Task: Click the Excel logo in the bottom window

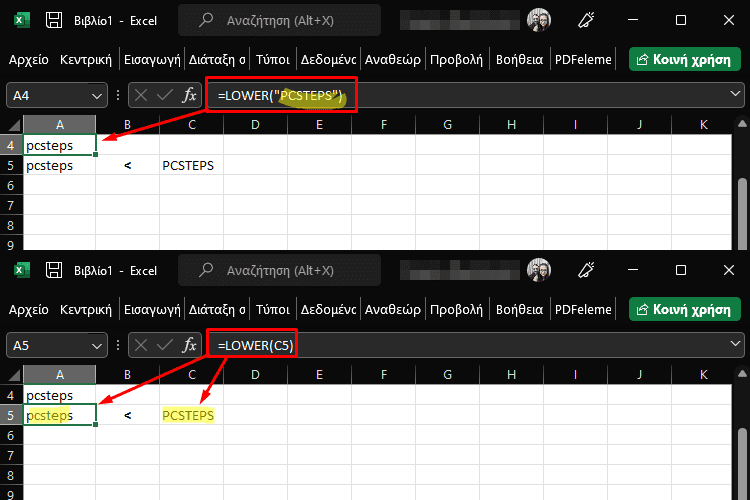Action: tap(21, 270)
